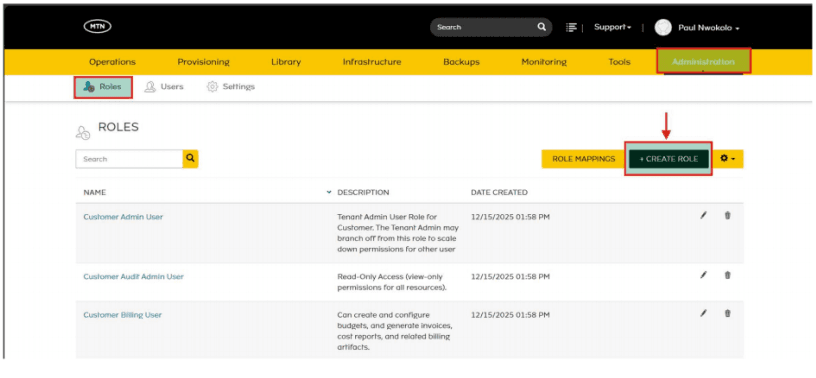Screen dimensions: 816x378
Task: Open the Backups menu
Action: 462,61
